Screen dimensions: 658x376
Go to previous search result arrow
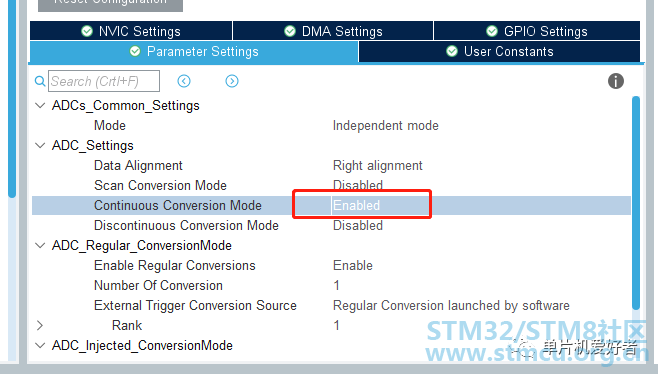(184, 81)
